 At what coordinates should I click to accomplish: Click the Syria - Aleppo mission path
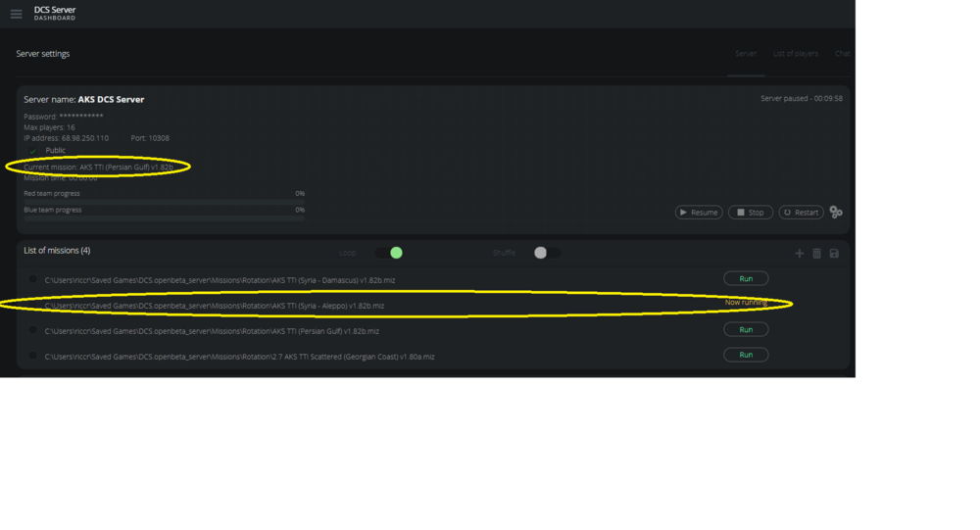215,306
